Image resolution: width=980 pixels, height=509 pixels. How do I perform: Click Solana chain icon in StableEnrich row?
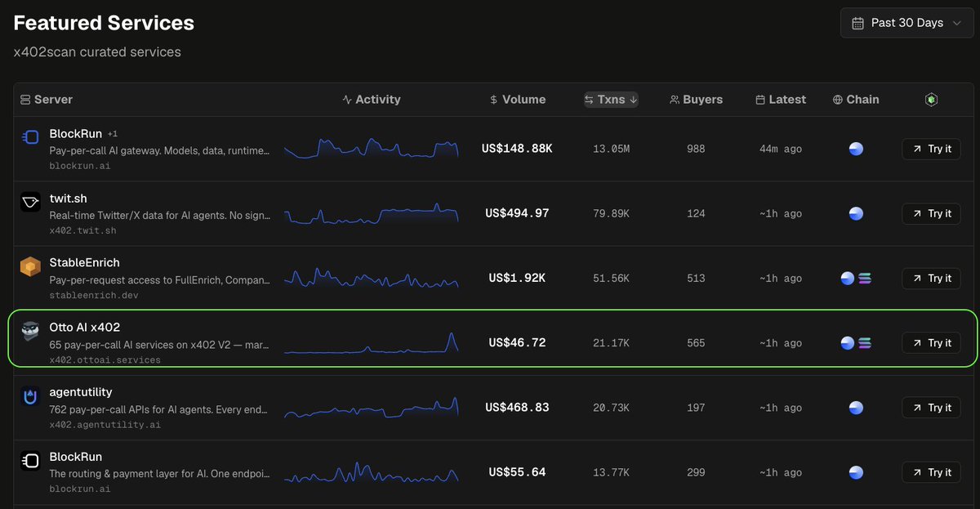[x=865, y=279]
